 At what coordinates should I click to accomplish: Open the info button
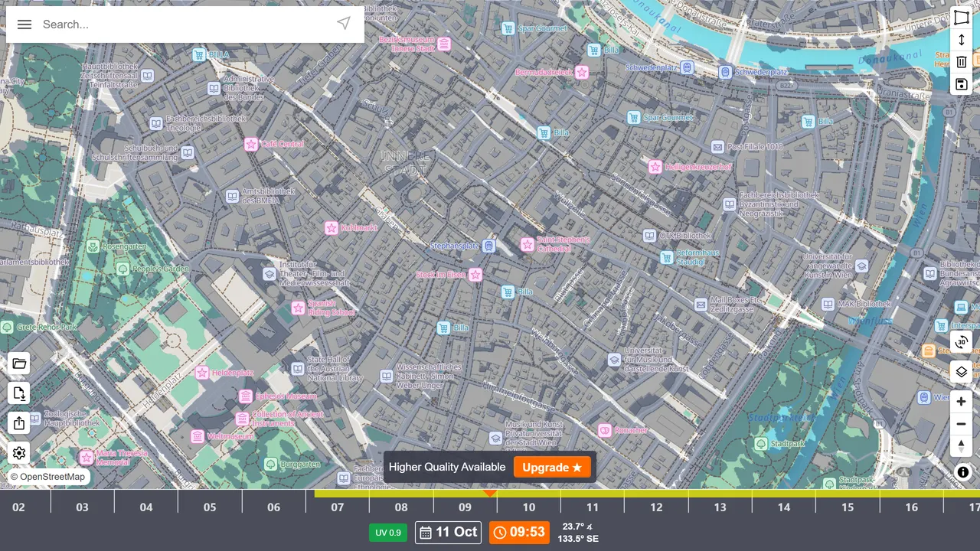pyautogui.click(x=963, y=472)
